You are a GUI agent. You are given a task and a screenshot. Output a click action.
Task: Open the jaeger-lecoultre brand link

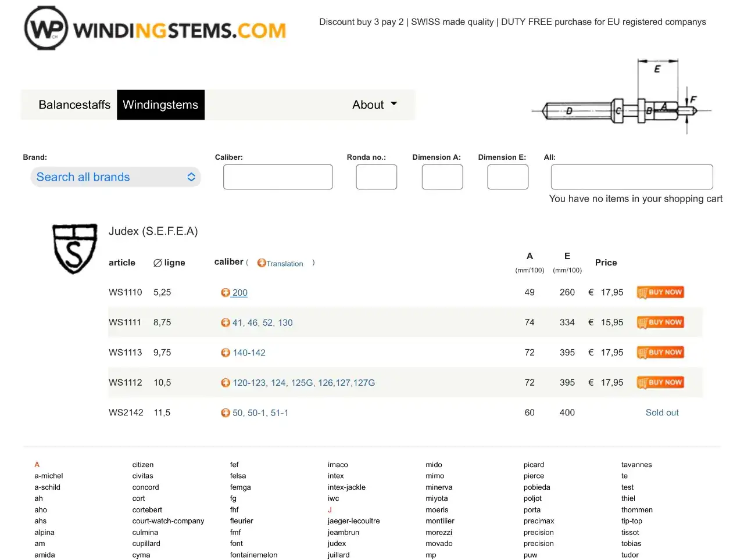(353, 521)
